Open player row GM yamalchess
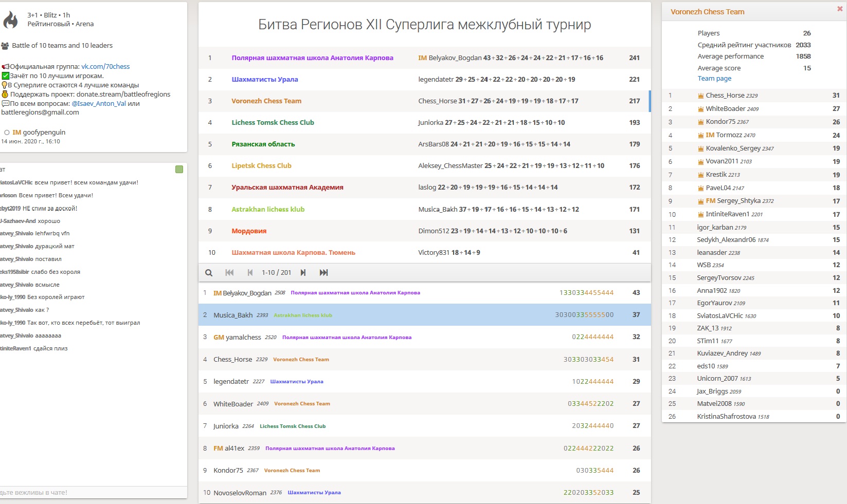 [424, 337]
